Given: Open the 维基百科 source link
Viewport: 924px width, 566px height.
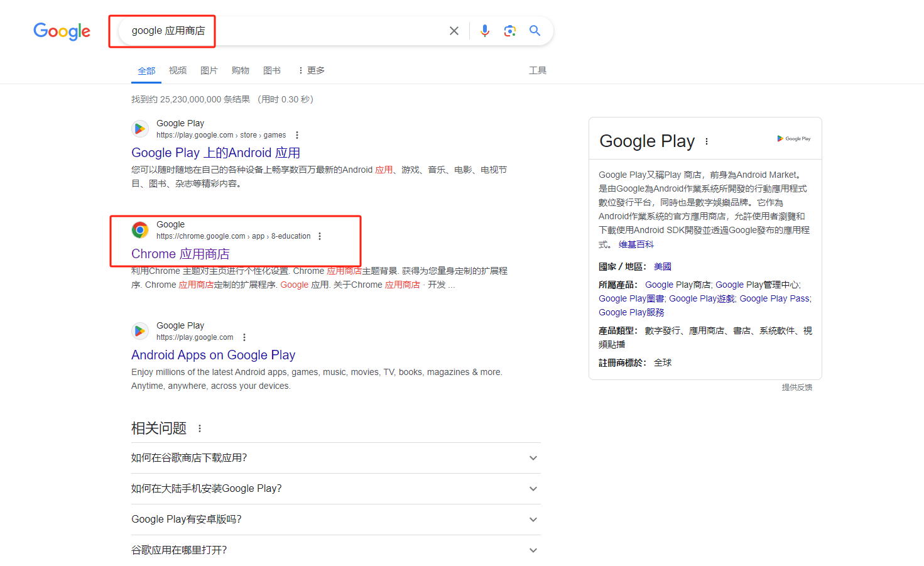Looking at the screenshot, I should [636, 244].
